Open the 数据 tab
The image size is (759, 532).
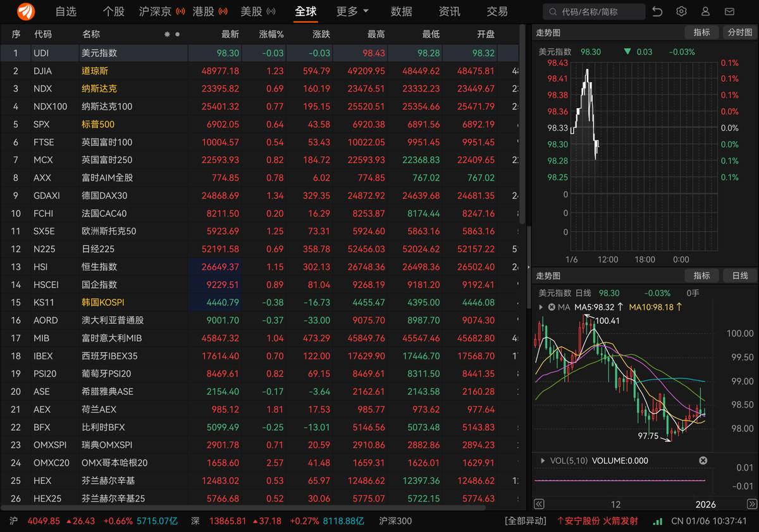402,11
